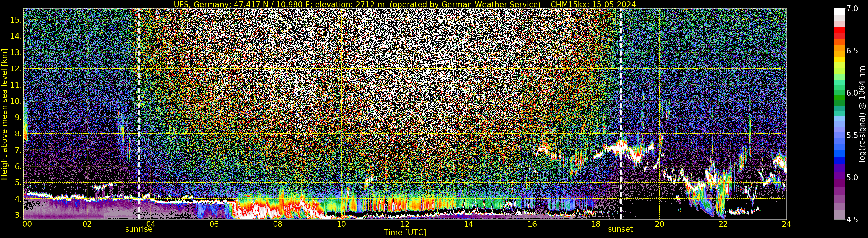Click the x-axis tick label '16'
868x238 pixels.
[x=532, y=224]
